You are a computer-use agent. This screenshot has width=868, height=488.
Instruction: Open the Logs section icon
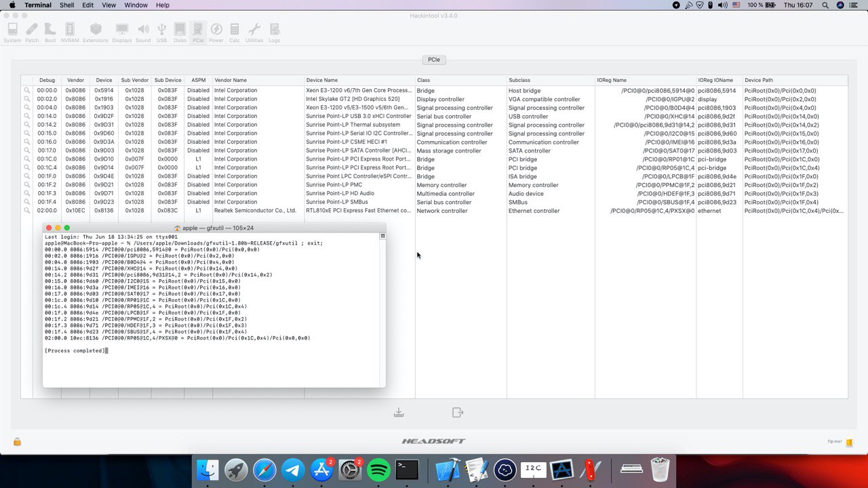tap(274, 32)
